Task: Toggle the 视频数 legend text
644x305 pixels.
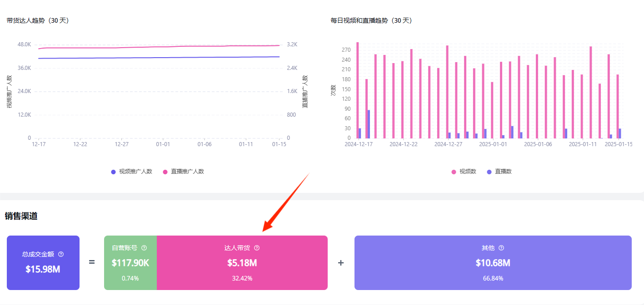Action: tap(468, 172)
